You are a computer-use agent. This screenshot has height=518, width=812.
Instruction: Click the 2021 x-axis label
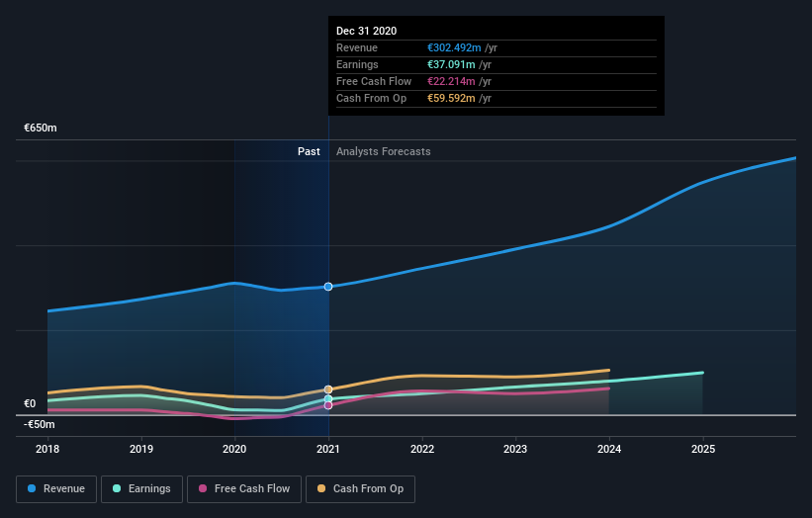[x=328, y=449]
